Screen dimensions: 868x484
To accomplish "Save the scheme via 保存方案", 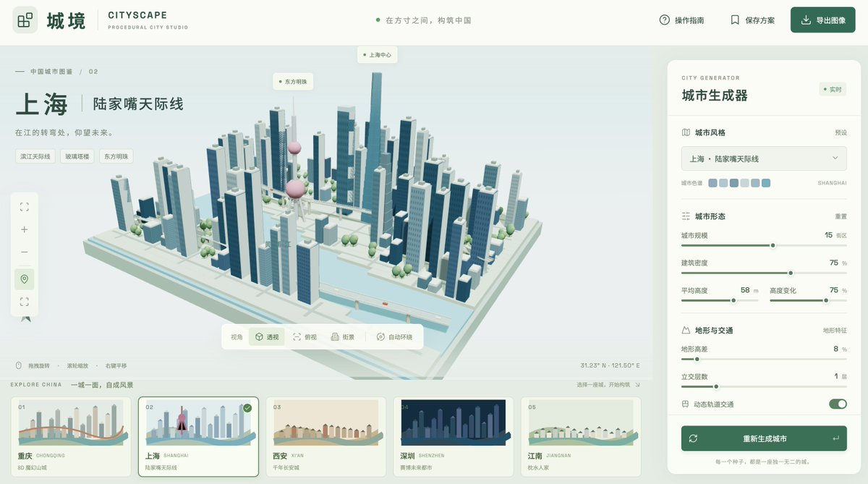I will pyautogui.click(x=752, y=20).
